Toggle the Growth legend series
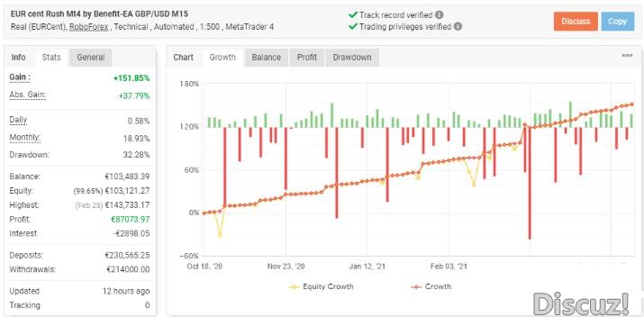The width and height of the screenshot is (644, 326). 431,287
